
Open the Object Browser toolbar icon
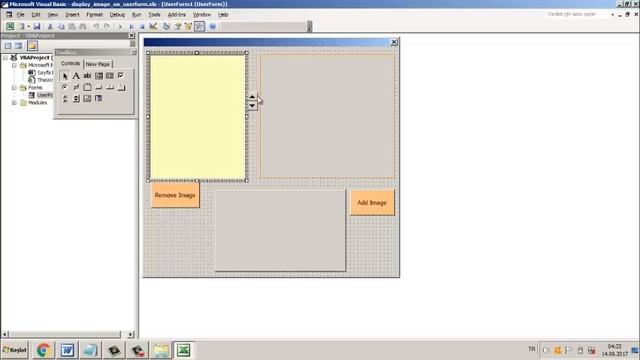pyautogui.click(x=188, y=27)
